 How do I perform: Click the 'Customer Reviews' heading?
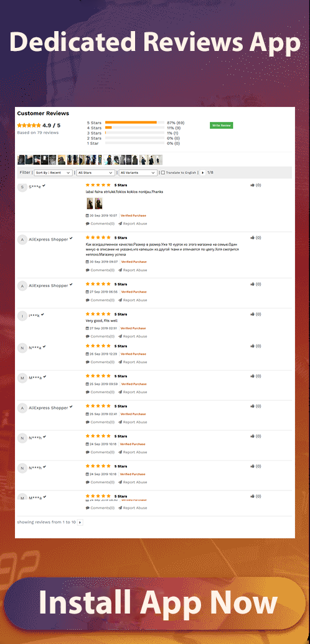click(x=43, y=113)
